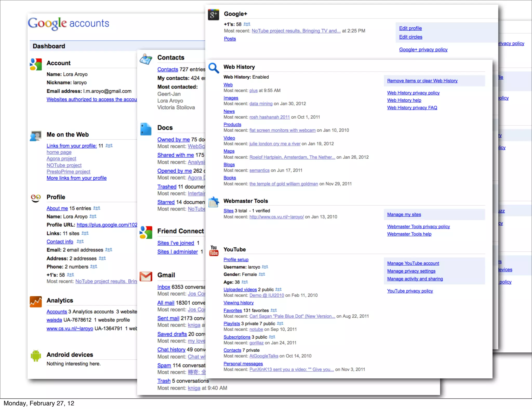Click the YouTube logo icon
The width and height of the screenshot is (532, 409).
[214, 251]
